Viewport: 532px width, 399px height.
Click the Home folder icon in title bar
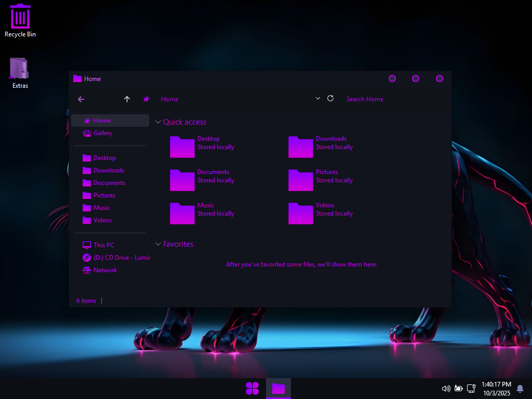(x=77, y=79)
